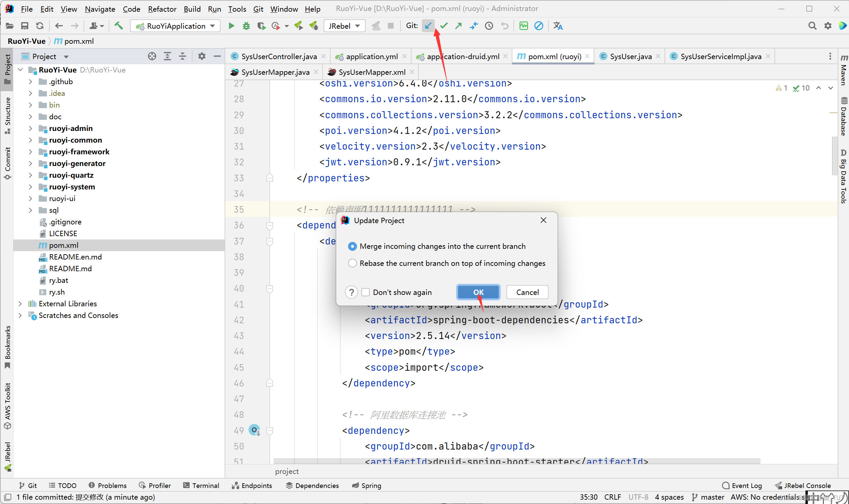Close the pom.xml (ruoyi) tab
Screen dimensions: 849x504
tap(587, 56)
